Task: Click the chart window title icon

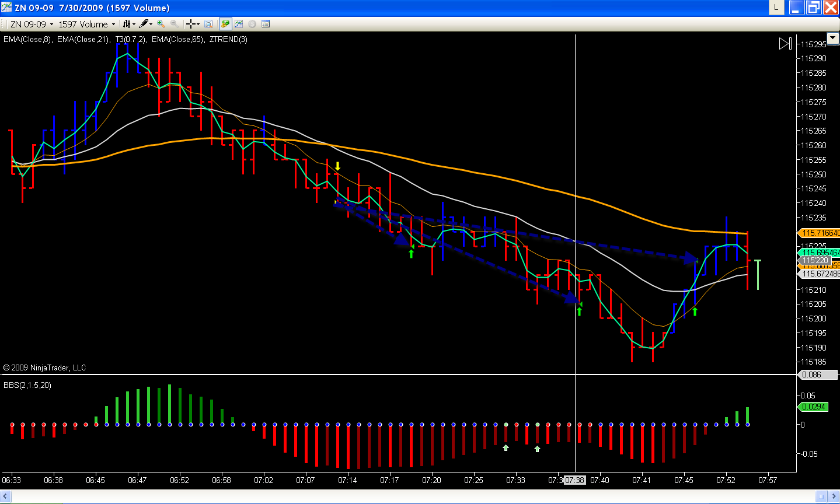Action: point(6,8)
